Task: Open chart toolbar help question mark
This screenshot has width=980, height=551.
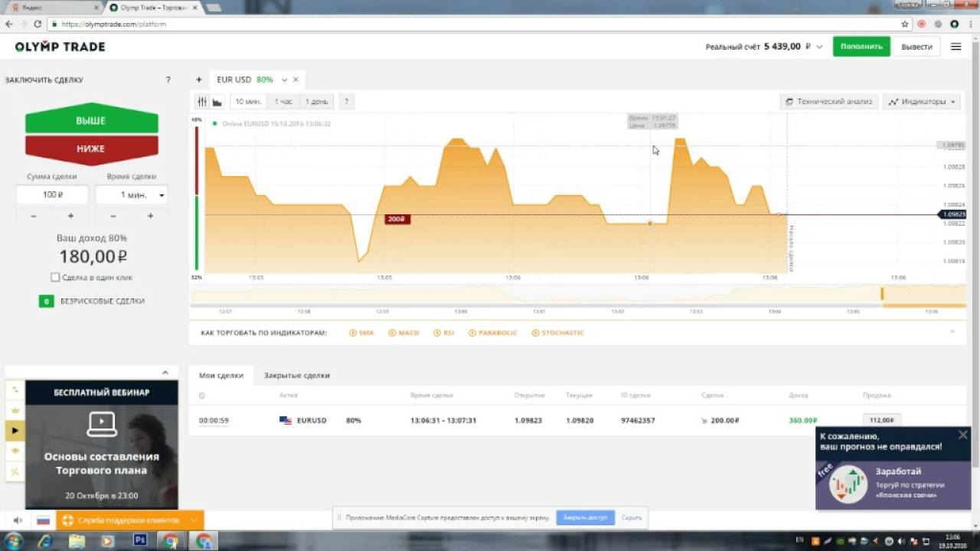Action: 346,101
